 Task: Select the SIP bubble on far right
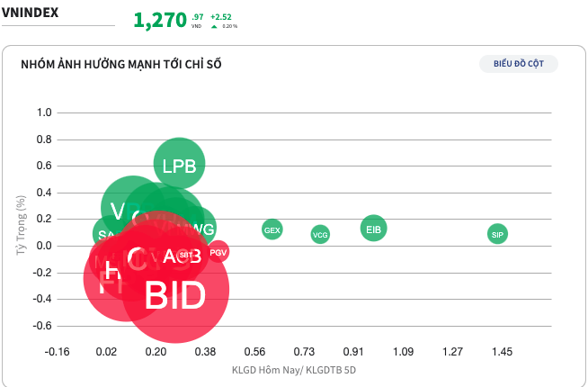(x=498, y=234)
